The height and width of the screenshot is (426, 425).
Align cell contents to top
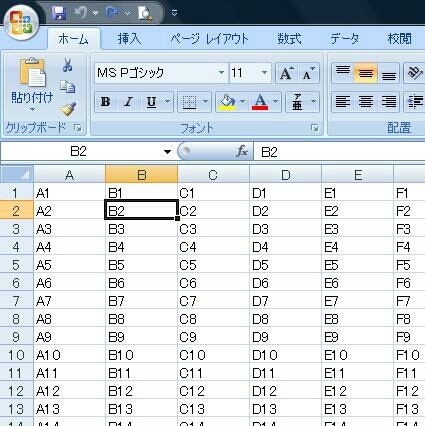coord(343,73)
